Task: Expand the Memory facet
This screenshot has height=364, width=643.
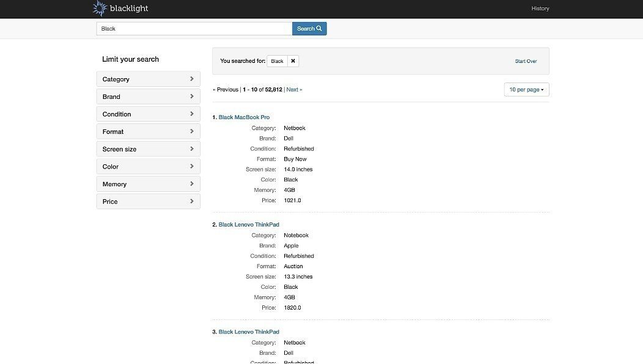Action: click(148, 184)
